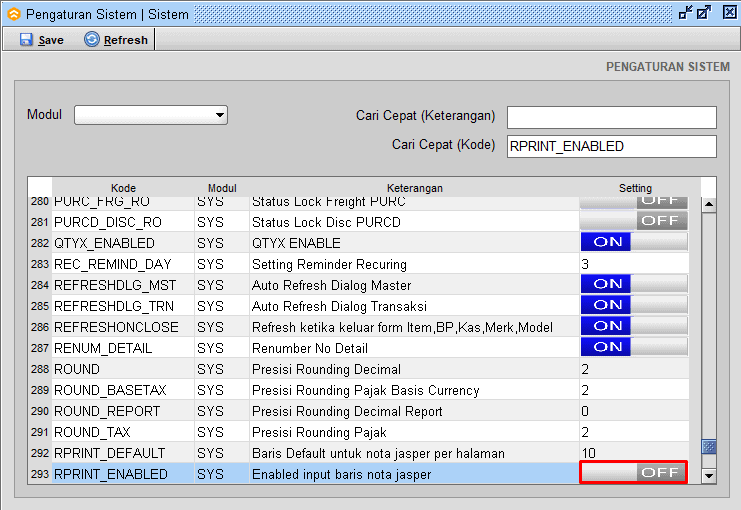Screen dimensions: 741x510
Task: Click the Save toolbar button
Action: 42,40
